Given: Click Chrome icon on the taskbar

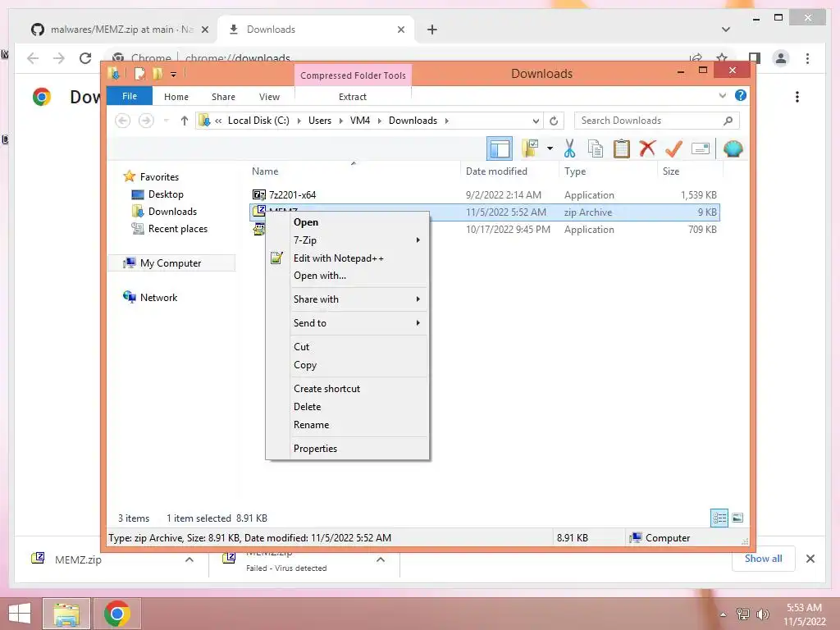Looking at the screenshot, I should tap(117, 614).
